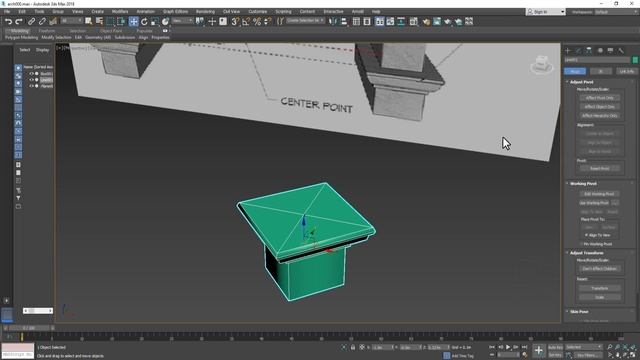This screenshot has width=640, height=360.
Task: Collapse the Working Pivot rollout
Action: coord(582,184)
